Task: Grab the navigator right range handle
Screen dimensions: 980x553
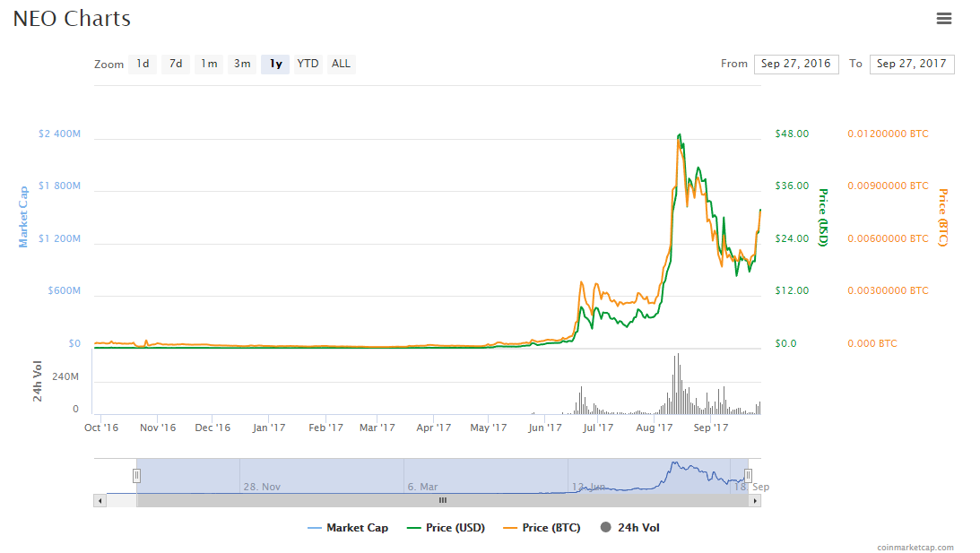Action: (748, 476)
